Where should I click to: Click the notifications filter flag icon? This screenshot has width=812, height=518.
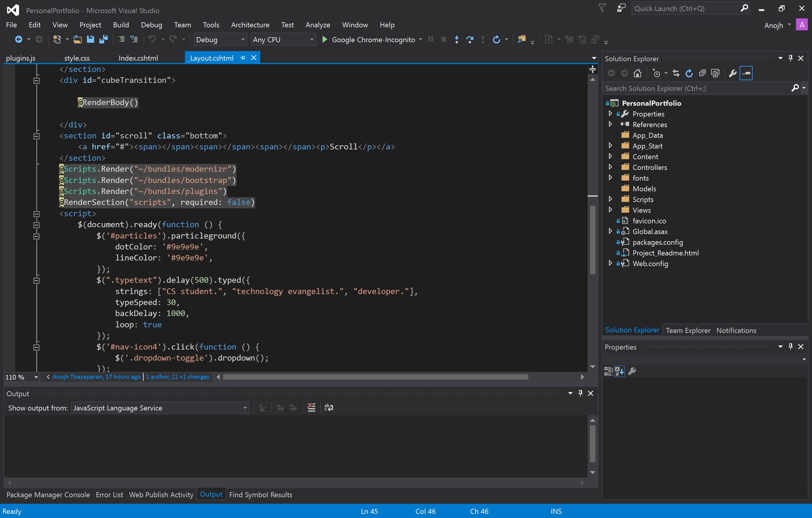602,8
